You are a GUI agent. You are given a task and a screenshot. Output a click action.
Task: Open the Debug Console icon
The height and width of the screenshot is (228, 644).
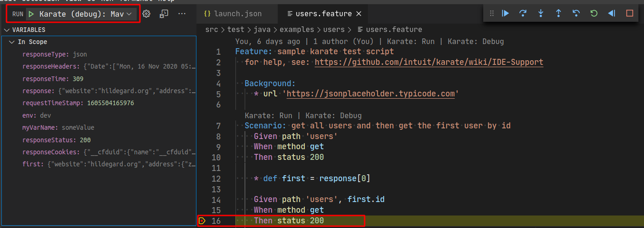[x=164, y=14]
